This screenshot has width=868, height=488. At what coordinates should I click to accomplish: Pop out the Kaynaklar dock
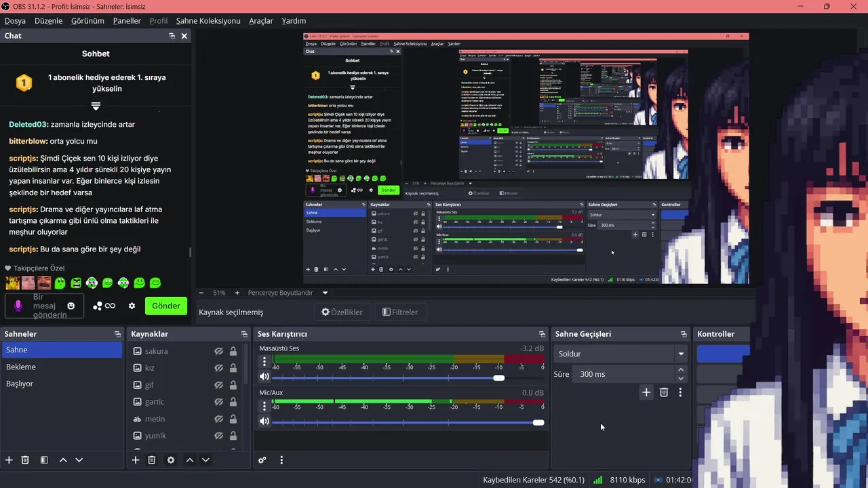pos(244,334)
